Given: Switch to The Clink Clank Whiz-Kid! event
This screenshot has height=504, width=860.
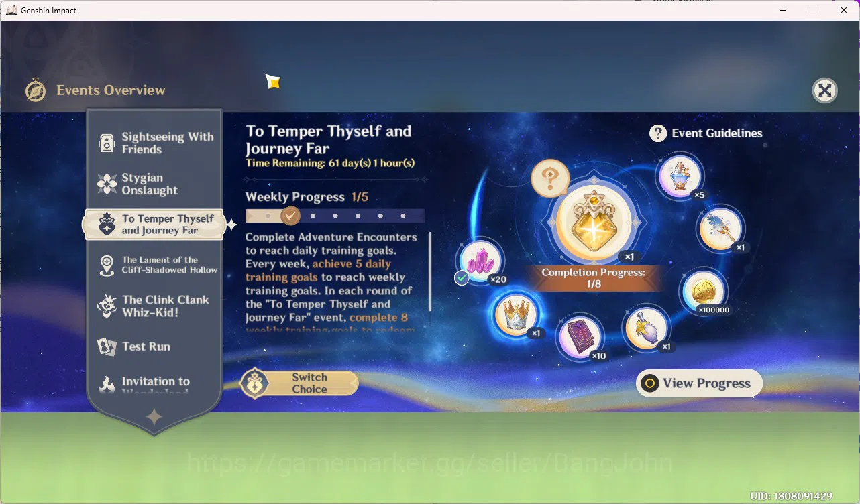Looking at the screenshot, I should [156, 306].
